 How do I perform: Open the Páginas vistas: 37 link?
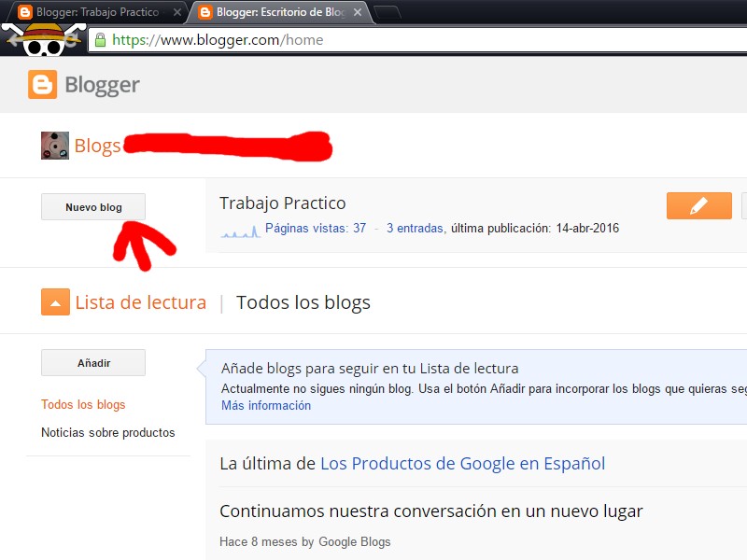coord(316,228)
